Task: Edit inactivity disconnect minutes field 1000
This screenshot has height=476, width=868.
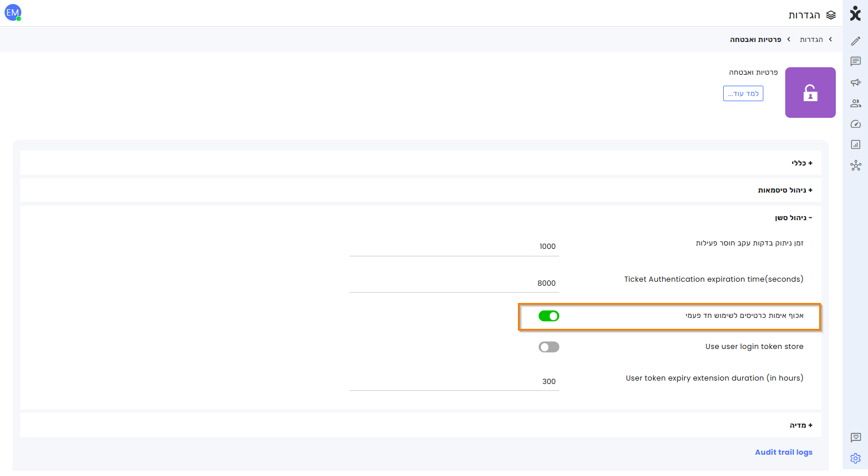Action: (454, 247)
